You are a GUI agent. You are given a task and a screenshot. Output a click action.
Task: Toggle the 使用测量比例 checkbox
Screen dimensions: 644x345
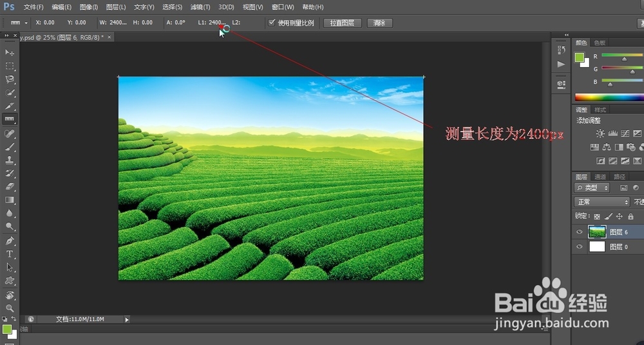(x=272, y=23)
